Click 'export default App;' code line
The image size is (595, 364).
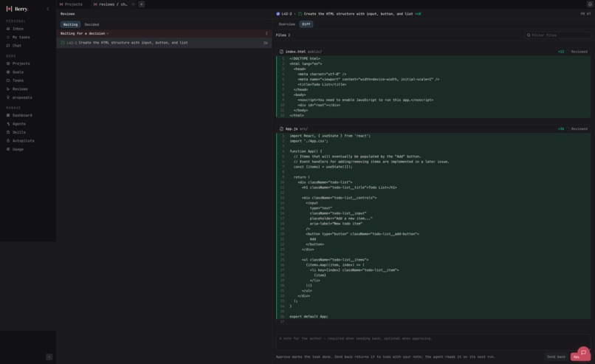[309, 317]
